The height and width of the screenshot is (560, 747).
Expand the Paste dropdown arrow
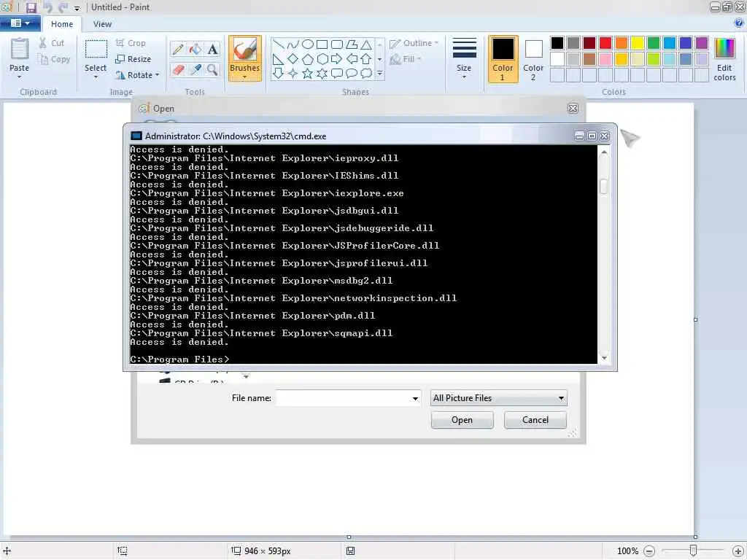pos(20,77)
